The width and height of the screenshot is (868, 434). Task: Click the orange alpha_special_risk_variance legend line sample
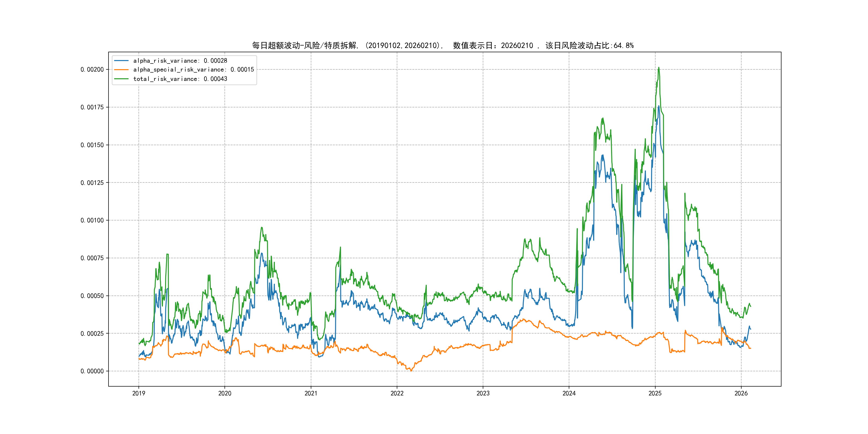121,70
